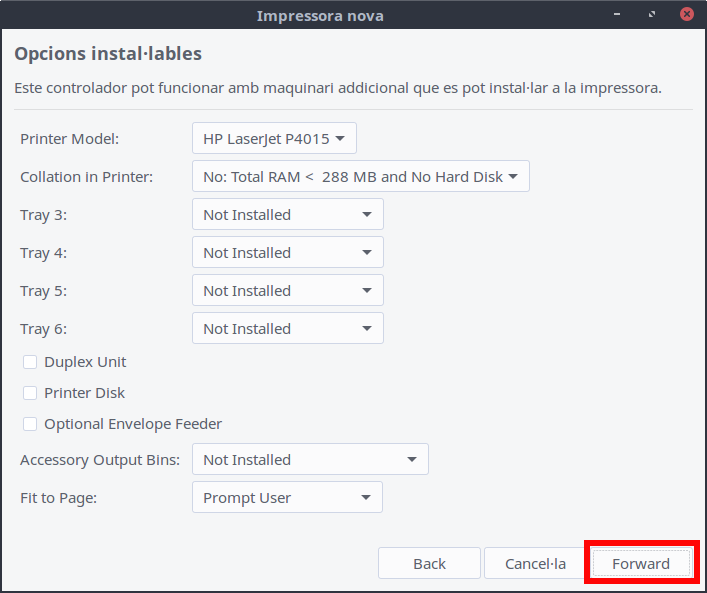
Task: Open the Tray 6 combo box
Action: coord(287,328)
